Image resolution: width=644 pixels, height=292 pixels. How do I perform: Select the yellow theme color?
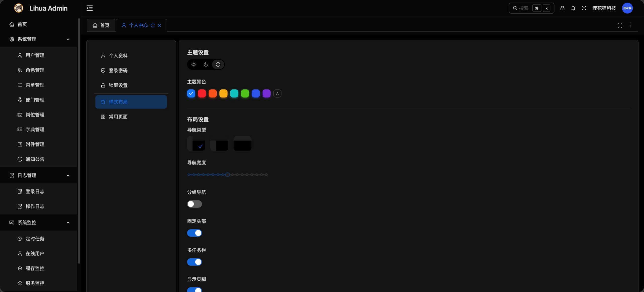pyautogui.click(x=223, y=93)
